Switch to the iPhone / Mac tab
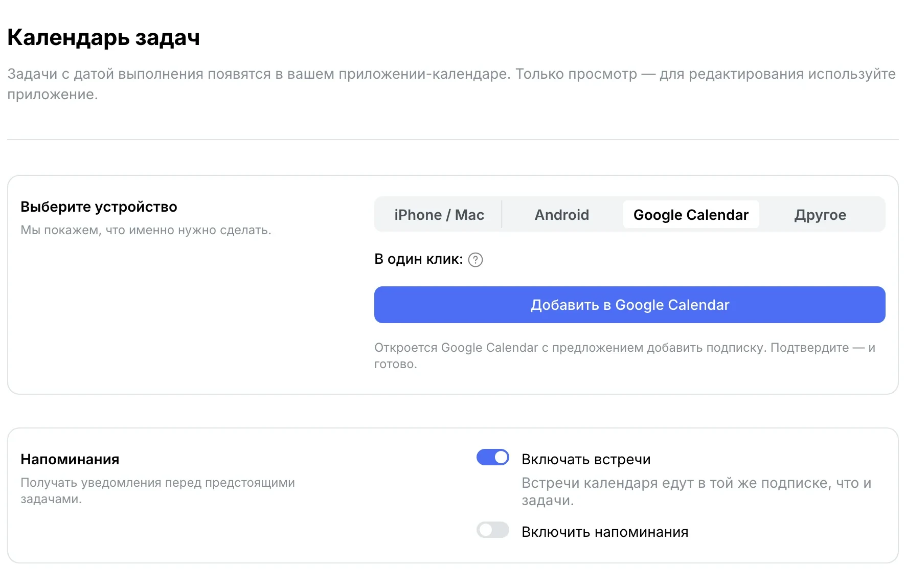 point(439,215)
